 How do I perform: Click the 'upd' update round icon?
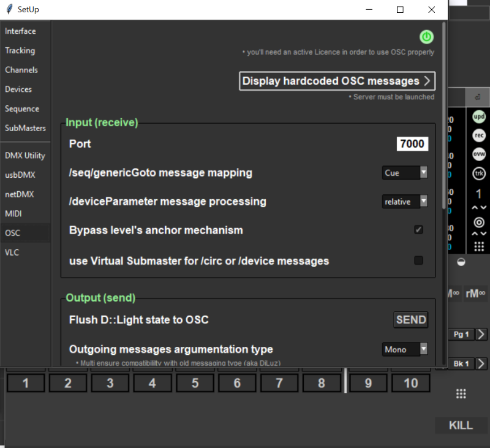[479, 116]
